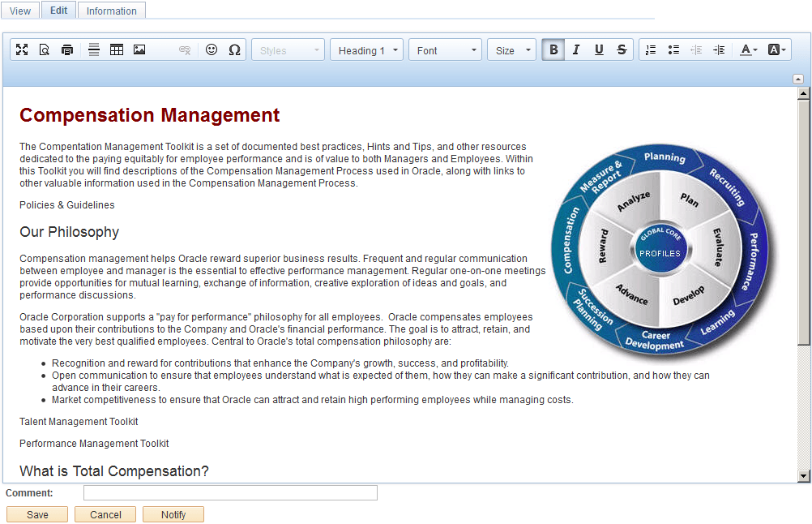812x524 pixels.
Task: Toggle Italic formatting
Action: click(x=576, y=49)
